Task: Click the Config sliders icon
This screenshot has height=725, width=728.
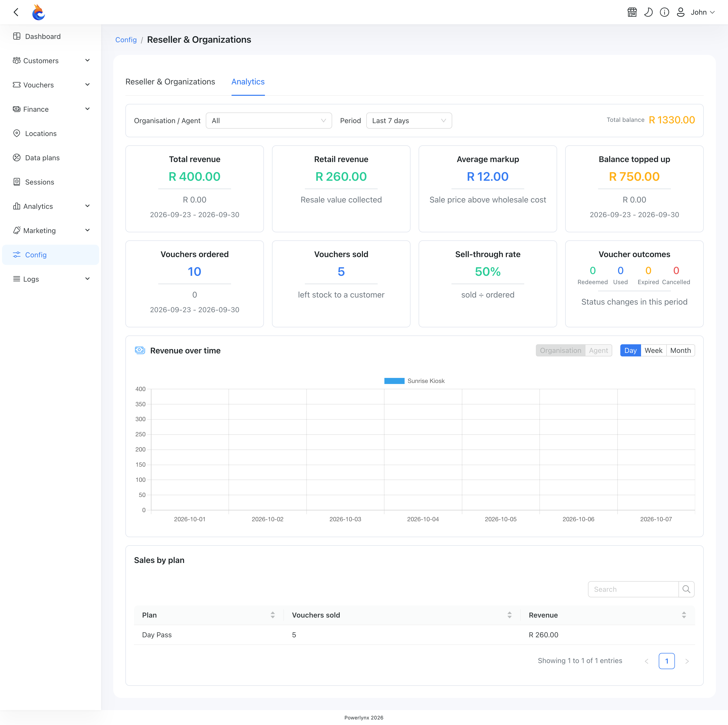Action: pyautogui.click(x=17, y=255)
